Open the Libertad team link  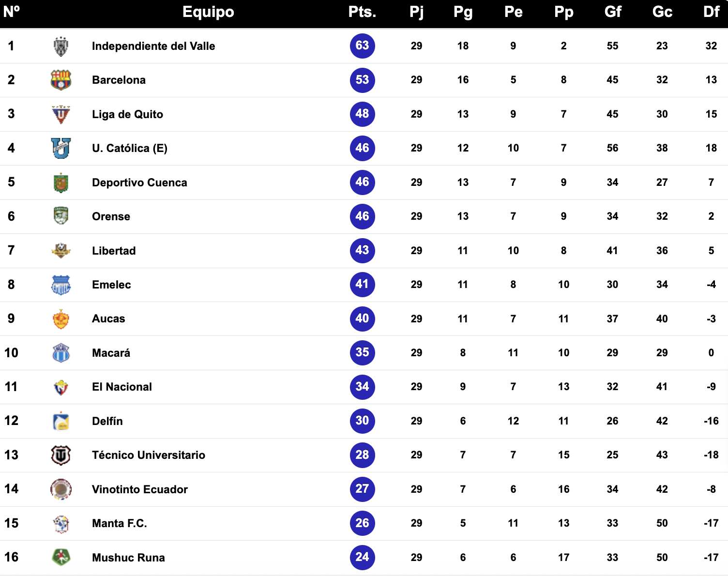click(x=114, y=251)
